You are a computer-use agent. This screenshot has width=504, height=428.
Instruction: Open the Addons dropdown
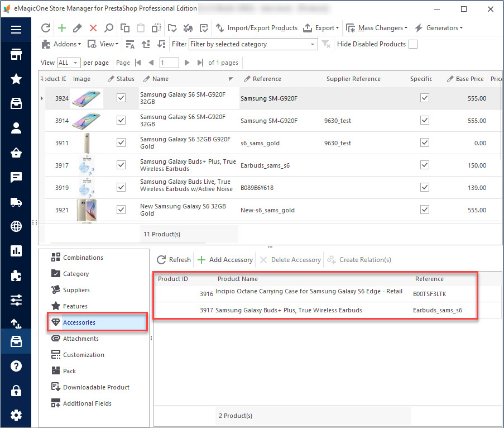pyautogui.click(x=61, y=44)
